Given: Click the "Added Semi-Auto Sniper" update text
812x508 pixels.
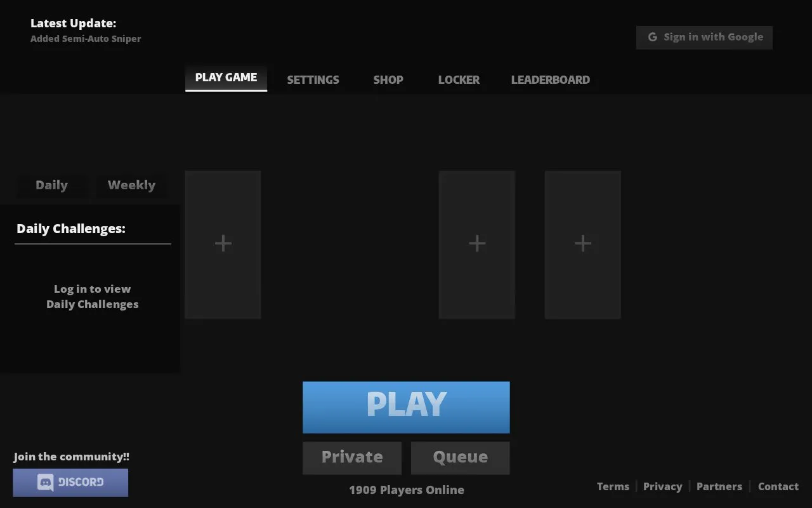Looking at the screenshot, I should [86, 39].
